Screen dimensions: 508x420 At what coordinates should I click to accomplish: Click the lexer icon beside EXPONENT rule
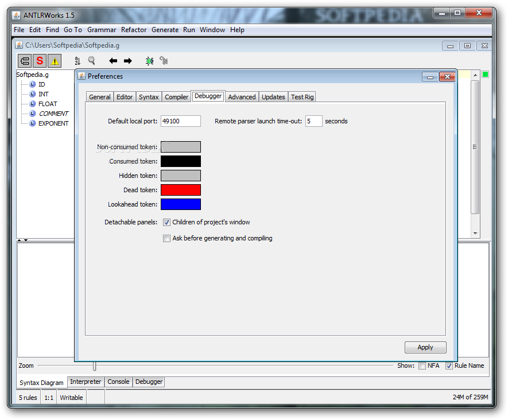[32, 123]
